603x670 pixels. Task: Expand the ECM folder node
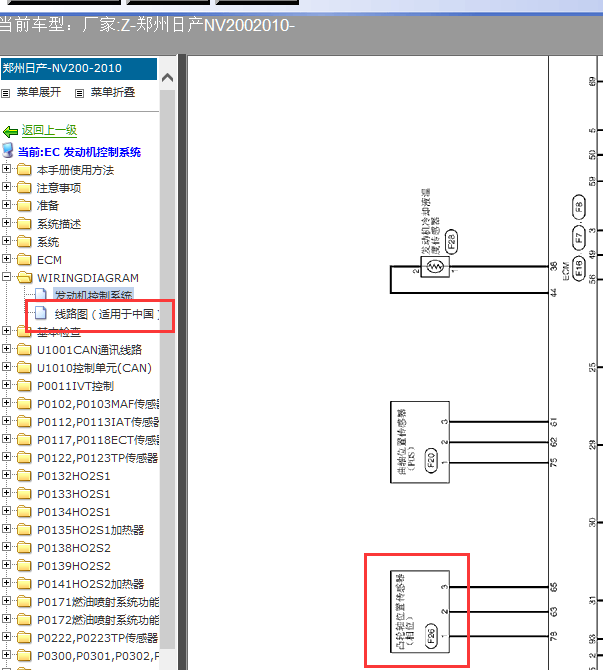tap(6, 259)
